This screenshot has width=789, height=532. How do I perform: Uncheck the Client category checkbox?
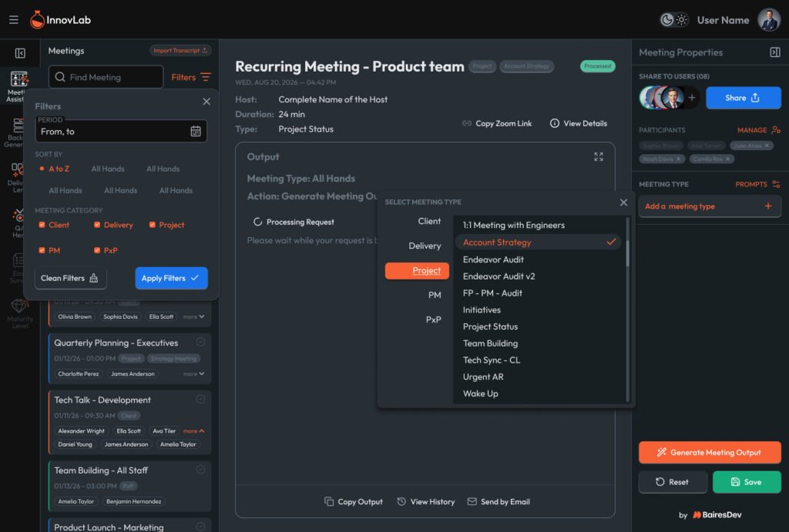click(x=42, y=225)
